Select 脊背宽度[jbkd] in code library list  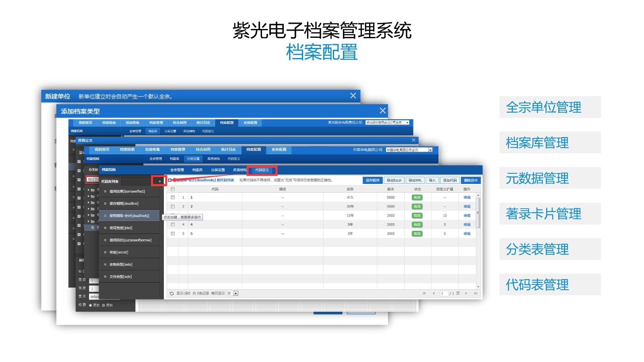(129, 228)
